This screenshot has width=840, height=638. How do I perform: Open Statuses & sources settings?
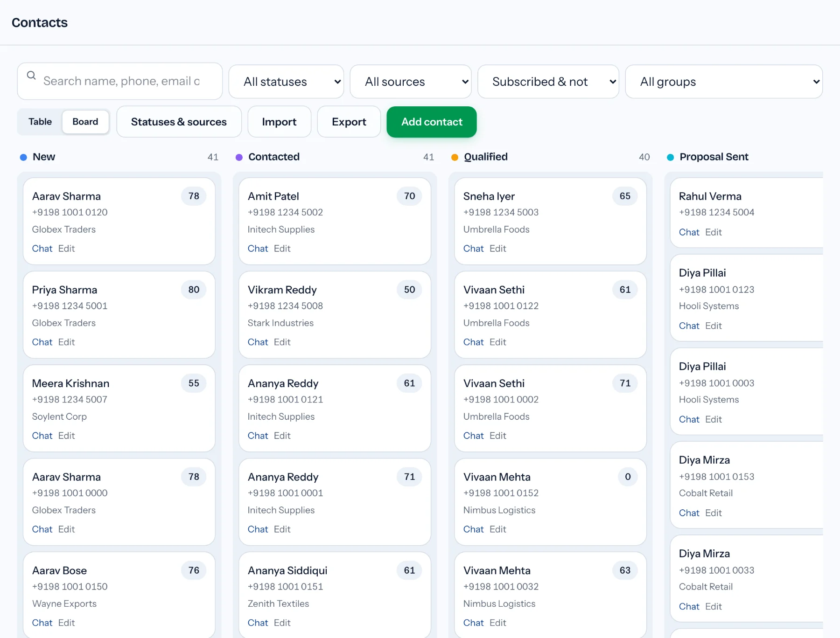pos(179,122)
